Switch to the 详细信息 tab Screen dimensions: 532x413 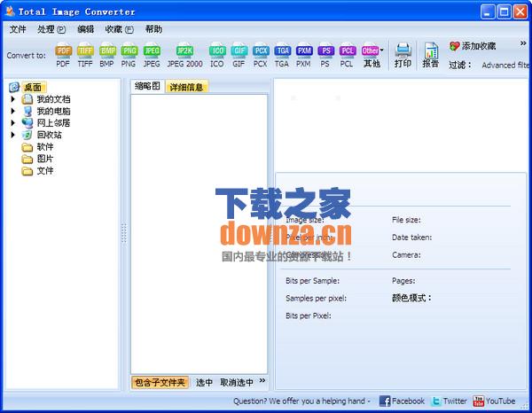pyautogui.click(x=186, y=87)
